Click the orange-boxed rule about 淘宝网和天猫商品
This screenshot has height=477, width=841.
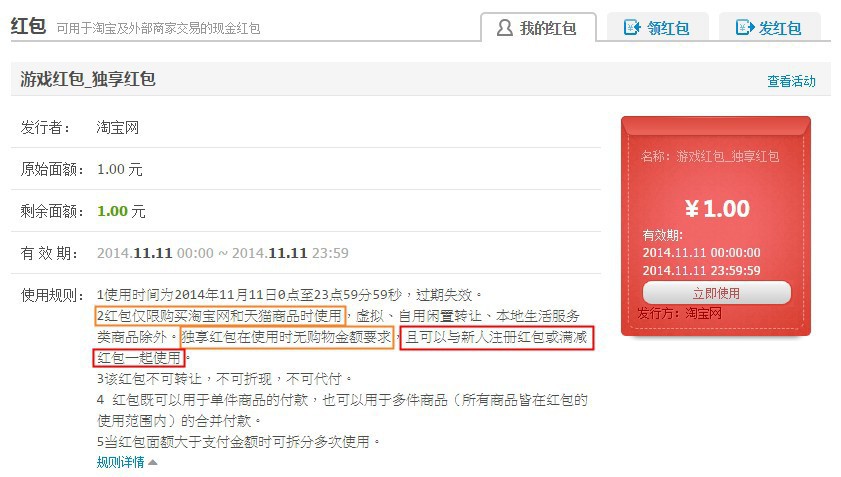pyautogui.click(x=220, y=315)
